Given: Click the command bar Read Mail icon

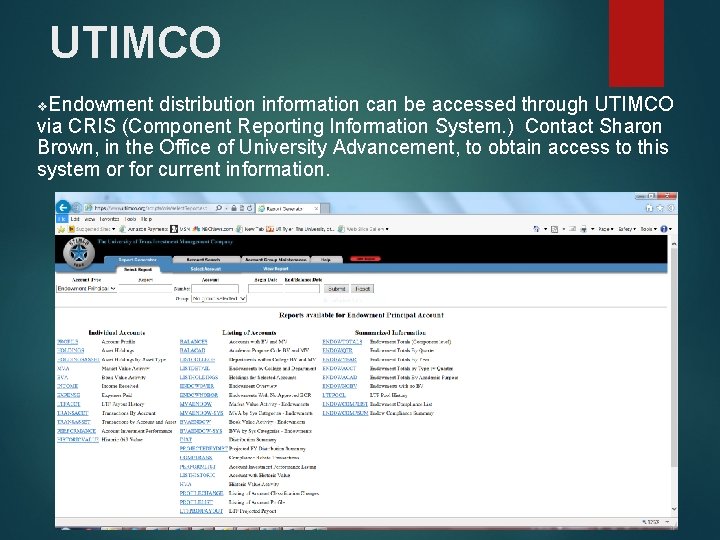Looking at the screenshot, I should (572, 229).
